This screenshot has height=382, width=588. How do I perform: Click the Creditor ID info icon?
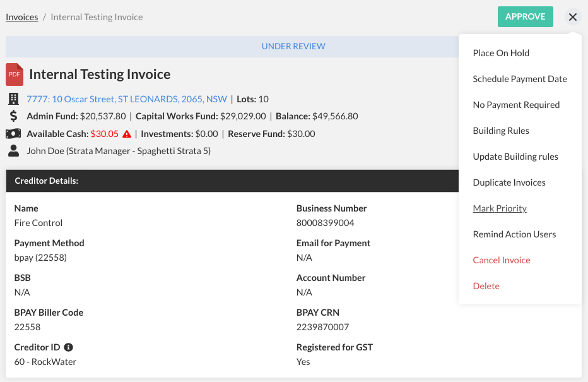click(x=68, y=347)
